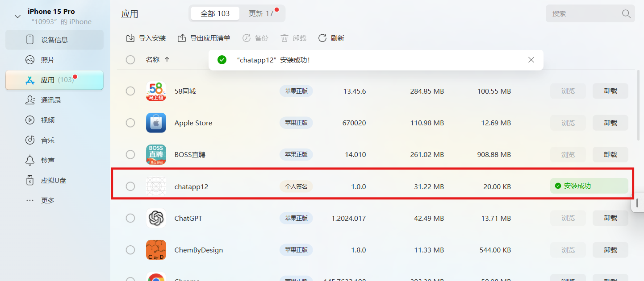
Task: Click the ChatGPT app icon
Action: coord(156,218)
